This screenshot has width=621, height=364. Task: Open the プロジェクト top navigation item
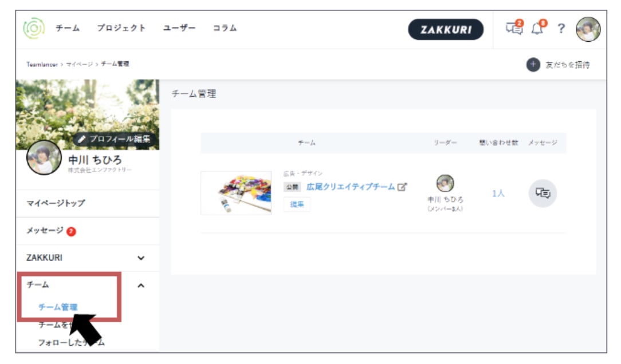point(121,28)
